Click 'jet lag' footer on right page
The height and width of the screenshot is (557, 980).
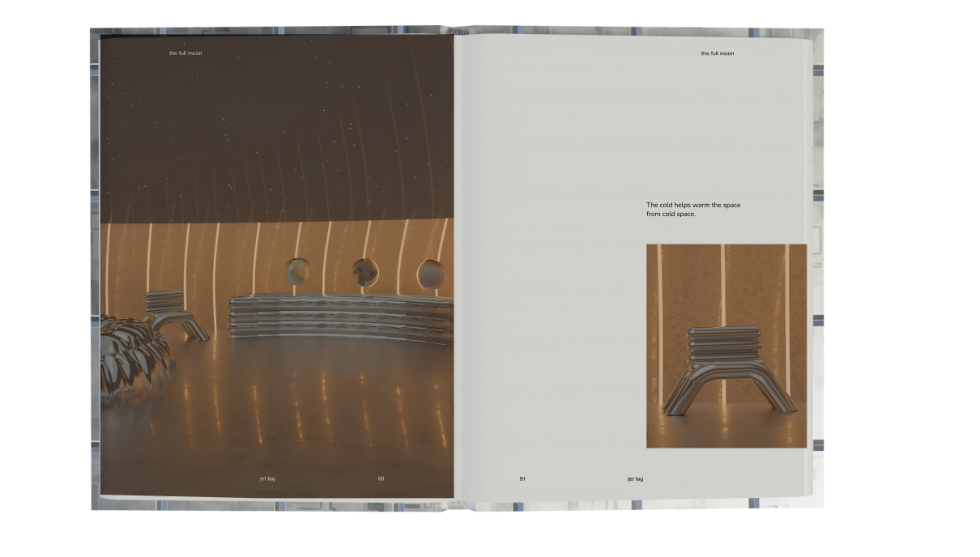pos(635,478)
